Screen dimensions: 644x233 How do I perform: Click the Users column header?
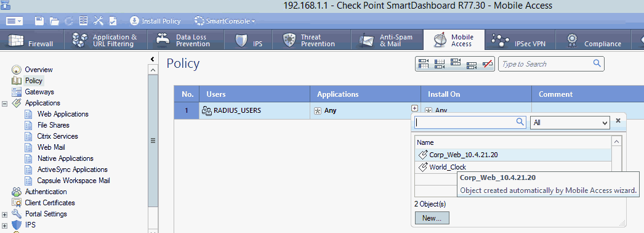(254, 94)
